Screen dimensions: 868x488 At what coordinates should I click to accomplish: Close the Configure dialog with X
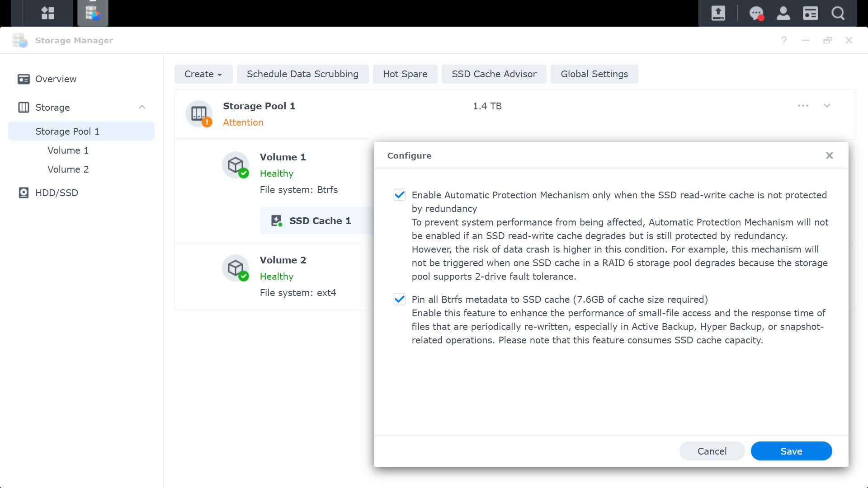[x=829, y=155]
